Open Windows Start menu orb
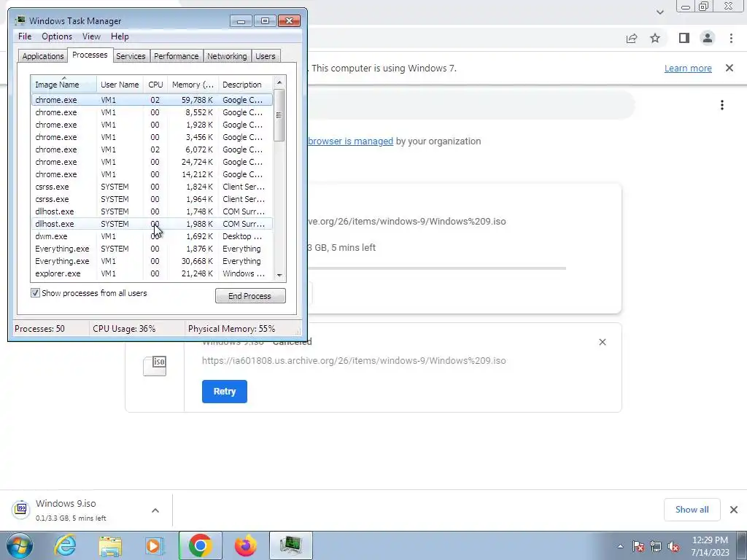Viewport: 747px width, 560px height. click(x=20, y=545)
